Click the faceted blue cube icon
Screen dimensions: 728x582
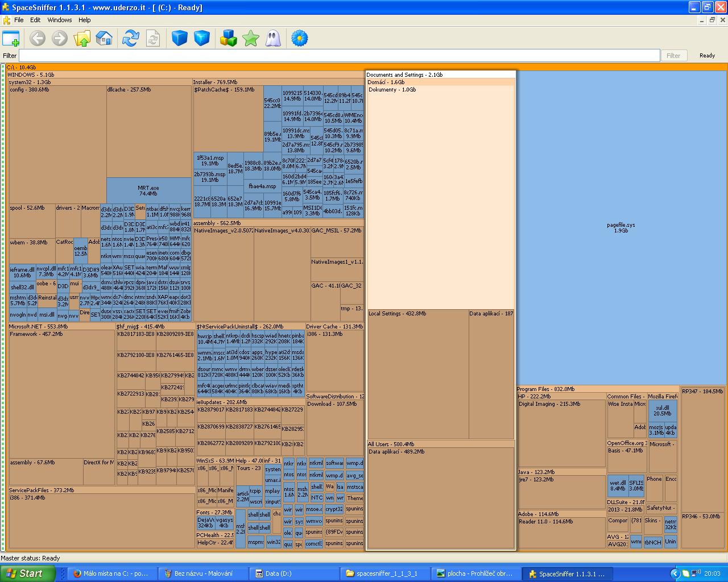[x=202, y=39]
